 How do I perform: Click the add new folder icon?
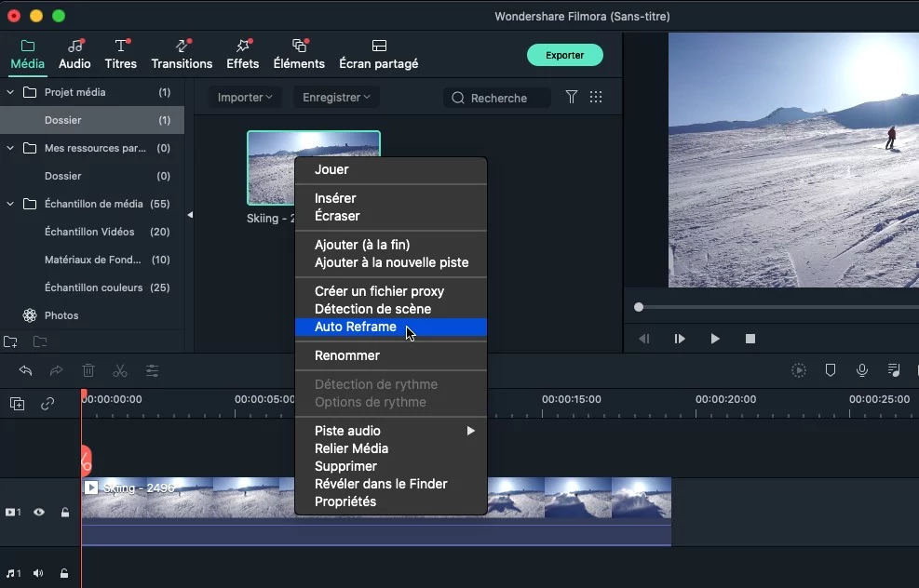[x=10, y=341]
